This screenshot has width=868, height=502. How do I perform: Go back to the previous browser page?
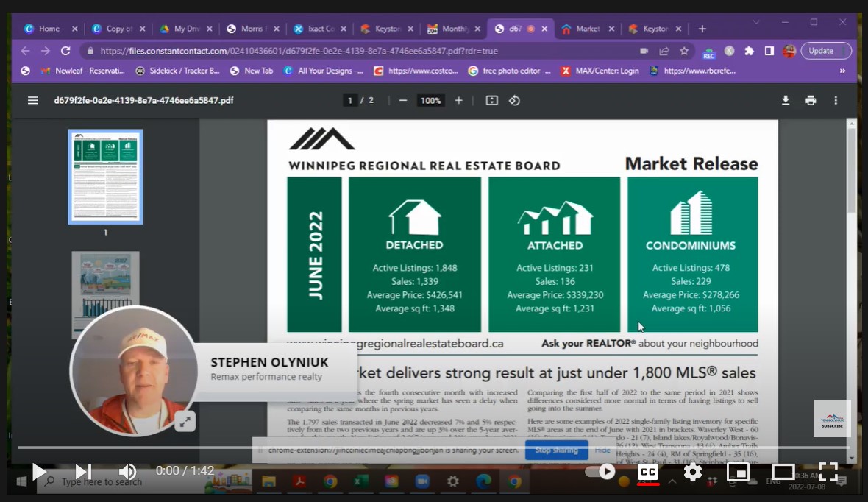(26, 51)
